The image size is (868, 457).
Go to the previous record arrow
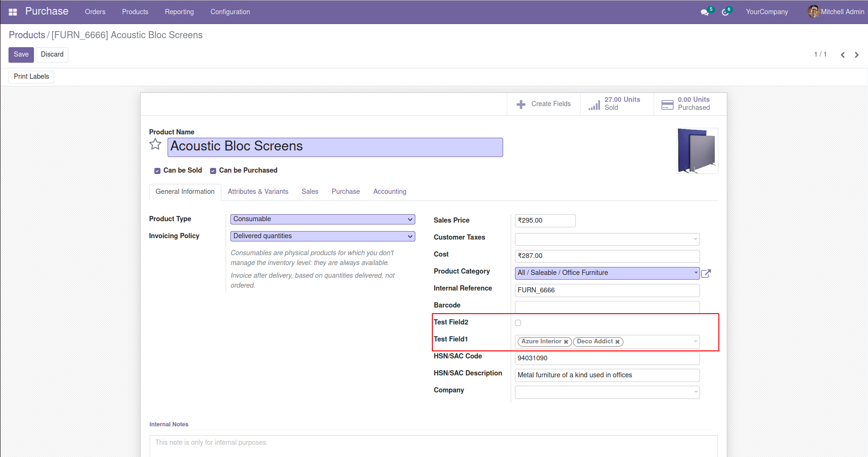tap(843, 55)
